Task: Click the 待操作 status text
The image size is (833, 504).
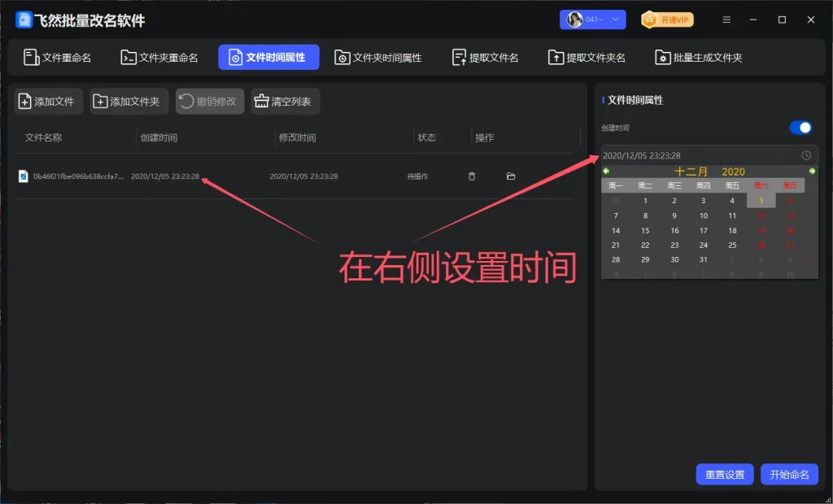Action: click(x=417, y=176)
